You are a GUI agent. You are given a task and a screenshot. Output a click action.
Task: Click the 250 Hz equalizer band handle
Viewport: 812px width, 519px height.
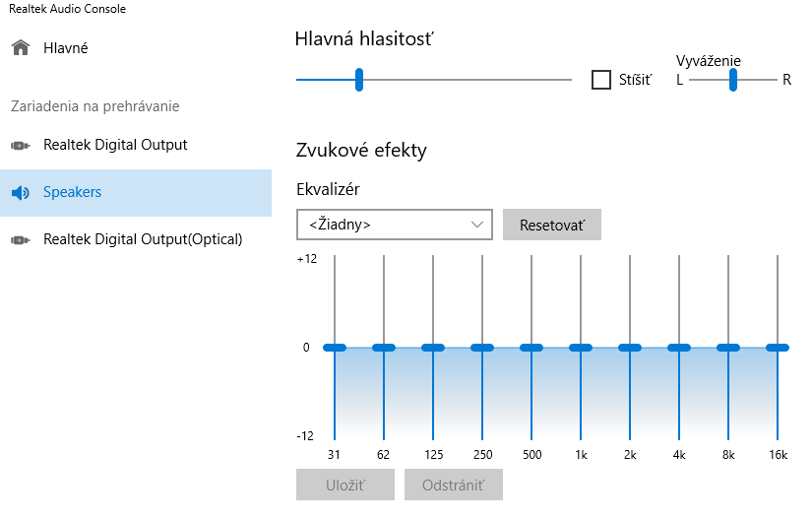(482, 348)
